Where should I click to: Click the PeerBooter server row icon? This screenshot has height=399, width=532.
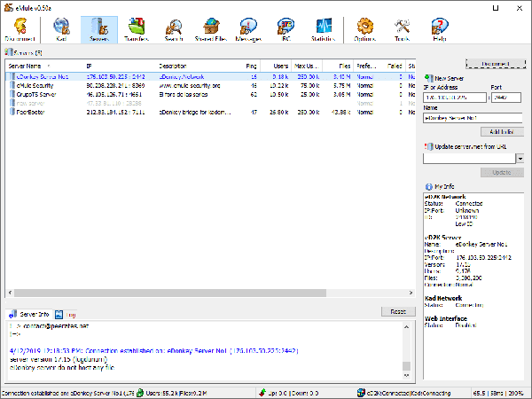pos(12,112)
